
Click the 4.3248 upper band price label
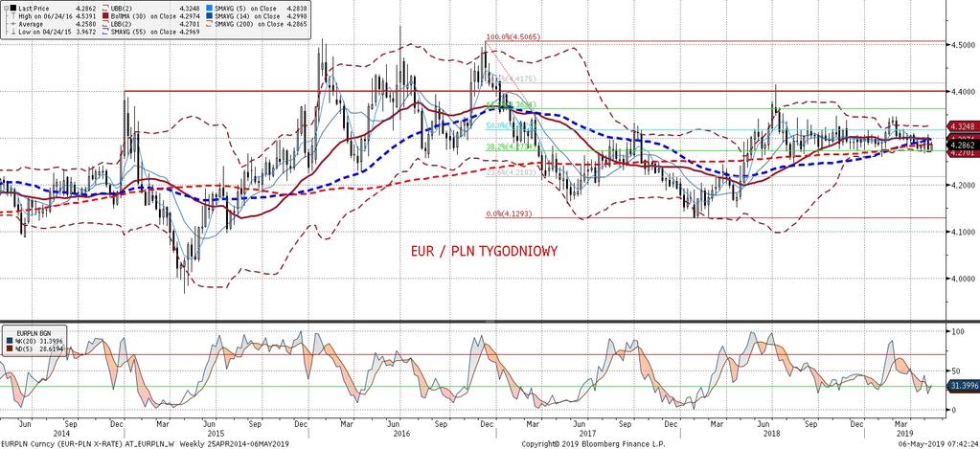click(963, 125)
